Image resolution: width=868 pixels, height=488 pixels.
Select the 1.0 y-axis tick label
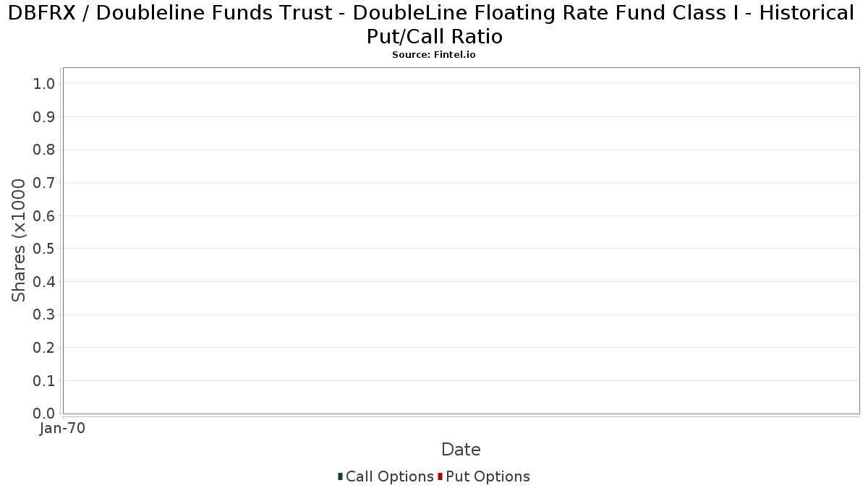44,84
